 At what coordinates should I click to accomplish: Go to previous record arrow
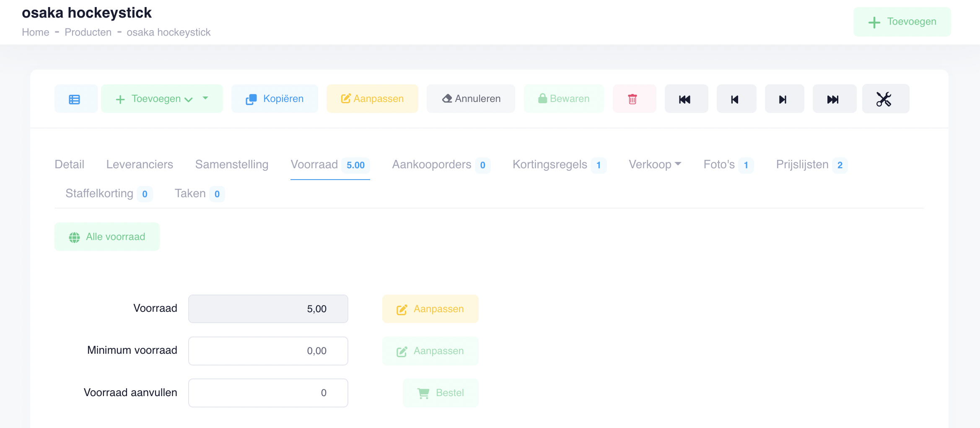coord(736,99)
